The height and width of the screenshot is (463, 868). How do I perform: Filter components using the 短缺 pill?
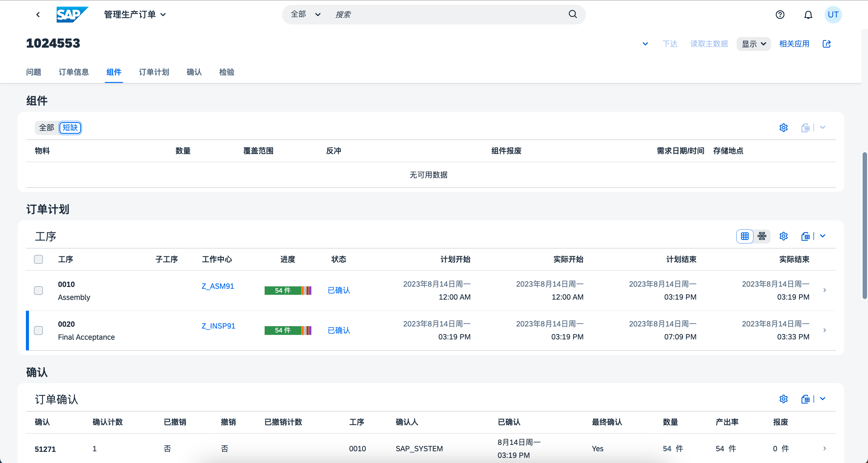[x=70, y=128]
